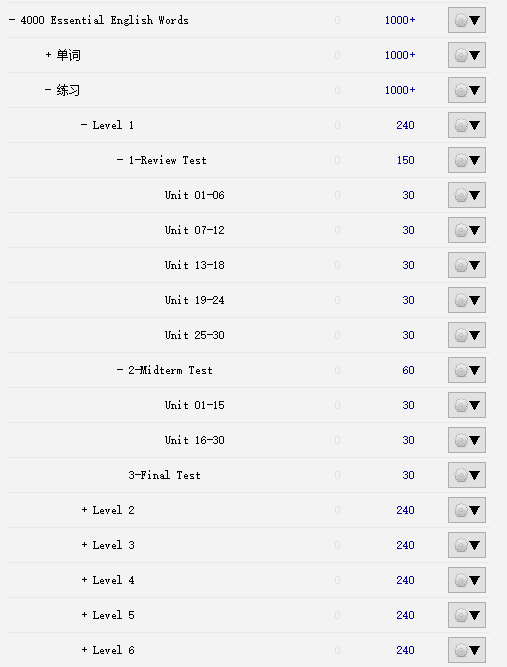The image size is (507, 667).
Task: Open gear options for 4000 Essential English Words
Action: [467, 20]
